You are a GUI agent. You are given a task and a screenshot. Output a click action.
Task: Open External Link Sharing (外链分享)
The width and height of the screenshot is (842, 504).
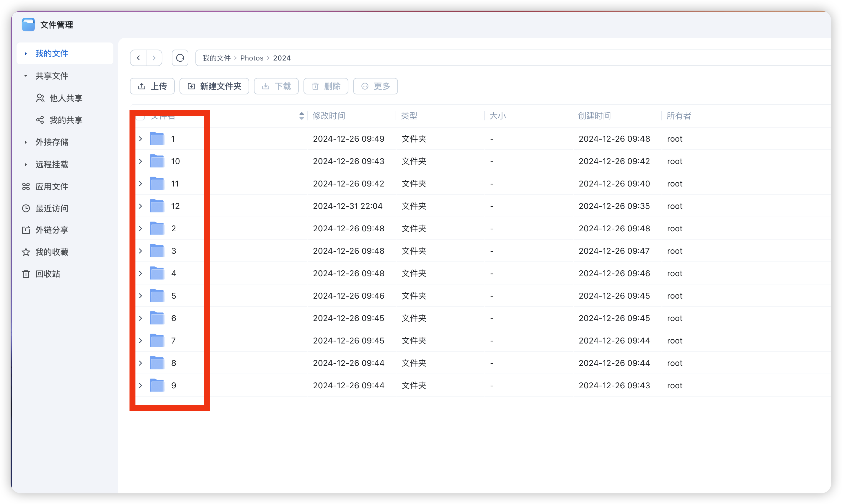(52, 230)
